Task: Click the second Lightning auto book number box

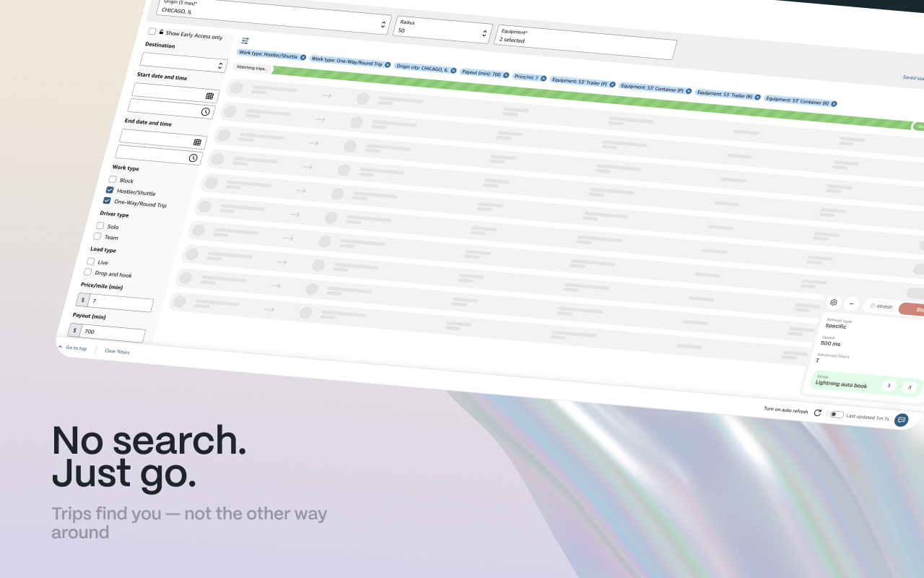Action: 909,387
